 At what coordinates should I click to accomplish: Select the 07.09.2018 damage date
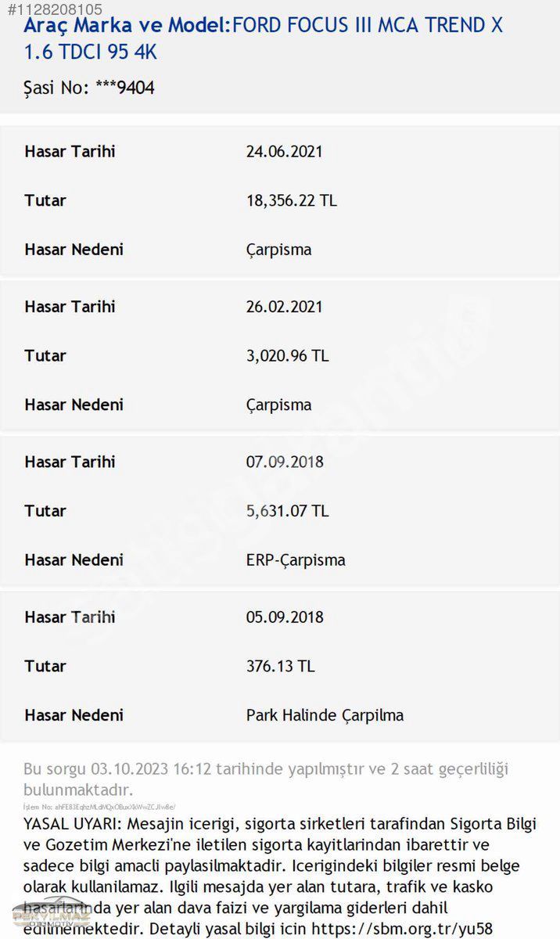click(284, 461)
